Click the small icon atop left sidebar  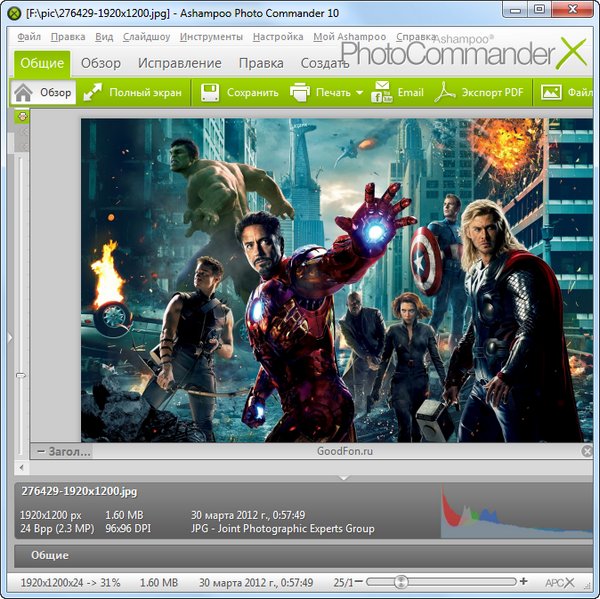point(20,117)
